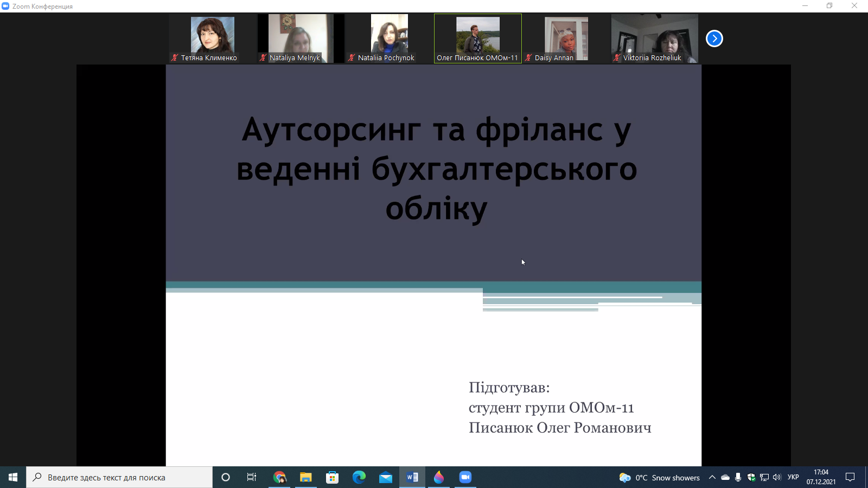The width and height of the screenshot is (868, 488).
Task: Open the volume control in the system tray
Action: (x=777, y=477)
